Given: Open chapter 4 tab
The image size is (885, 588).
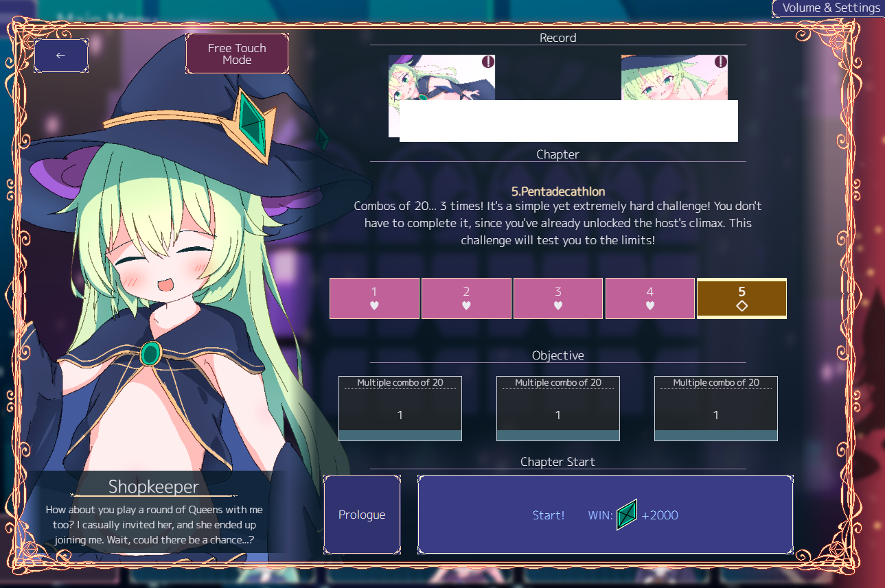Looking at the screenshot, I should click(650, 298).
